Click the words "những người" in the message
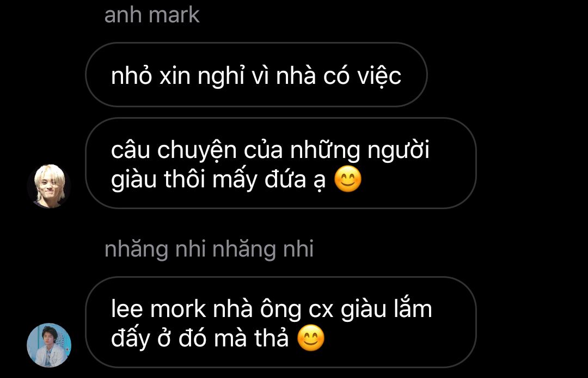This screenshot has height=378, width=588. pyautogui.click(x=360, y=151)
